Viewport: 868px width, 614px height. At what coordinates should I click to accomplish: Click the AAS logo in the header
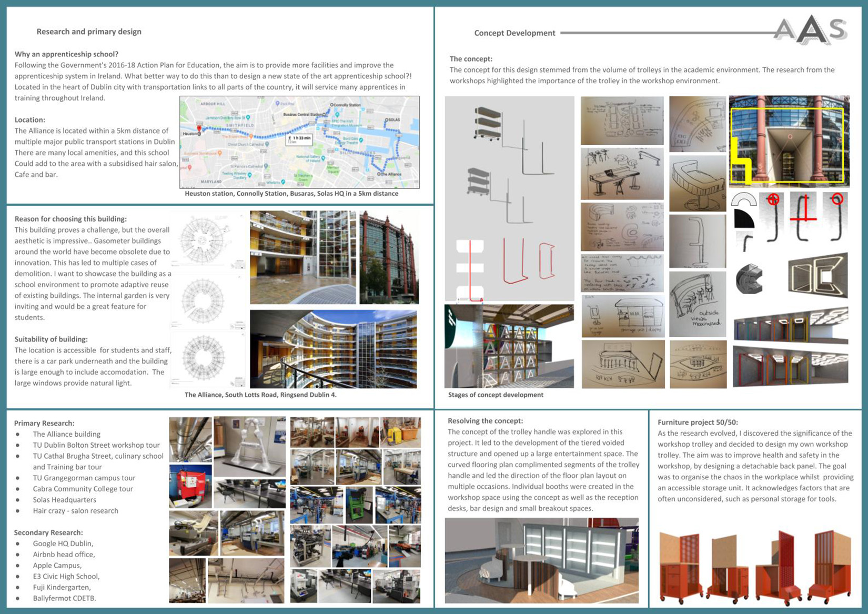pos(811,31)
